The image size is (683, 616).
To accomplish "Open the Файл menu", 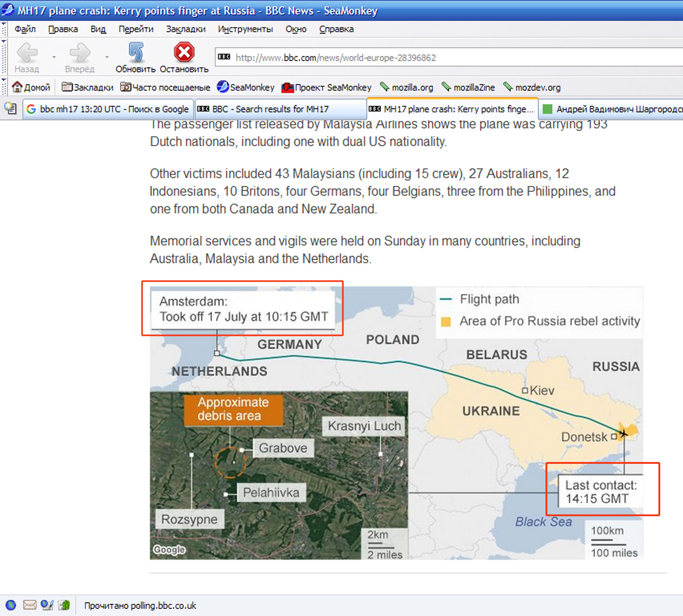I will [25, 29].
